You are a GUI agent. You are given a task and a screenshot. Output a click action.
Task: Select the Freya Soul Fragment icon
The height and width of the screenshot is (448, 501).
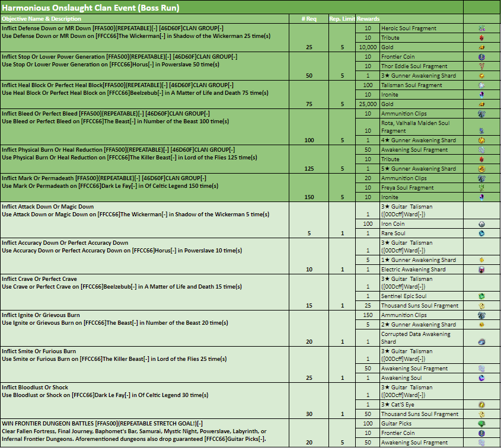click(481, 188)
